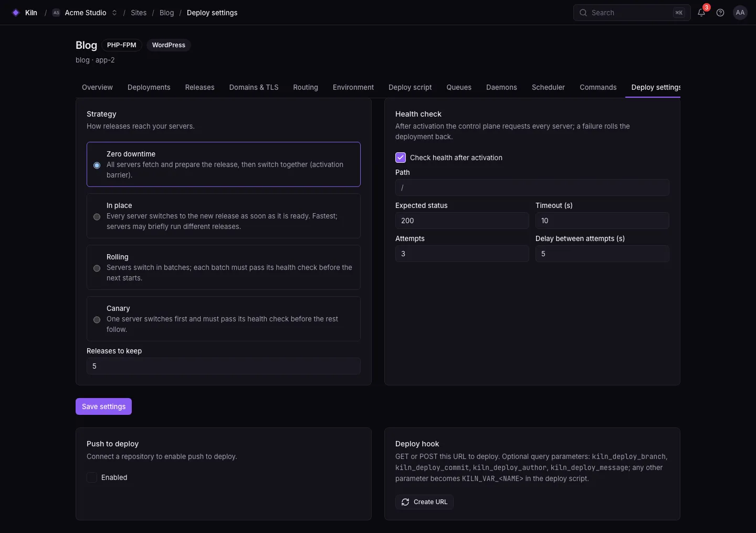
Task: Open the Domains & TLS tab
Action: click(x=254, y=87)
